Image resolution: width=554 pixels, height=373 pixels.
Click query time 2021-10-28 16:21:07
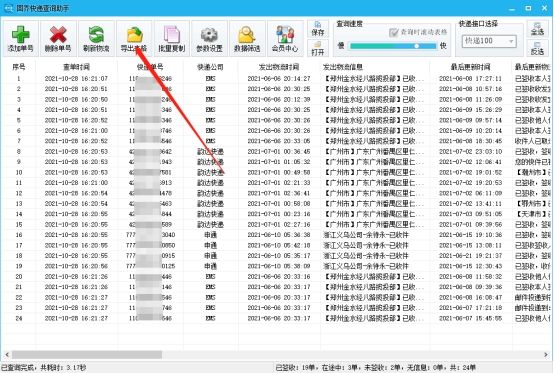coord(76,78)
